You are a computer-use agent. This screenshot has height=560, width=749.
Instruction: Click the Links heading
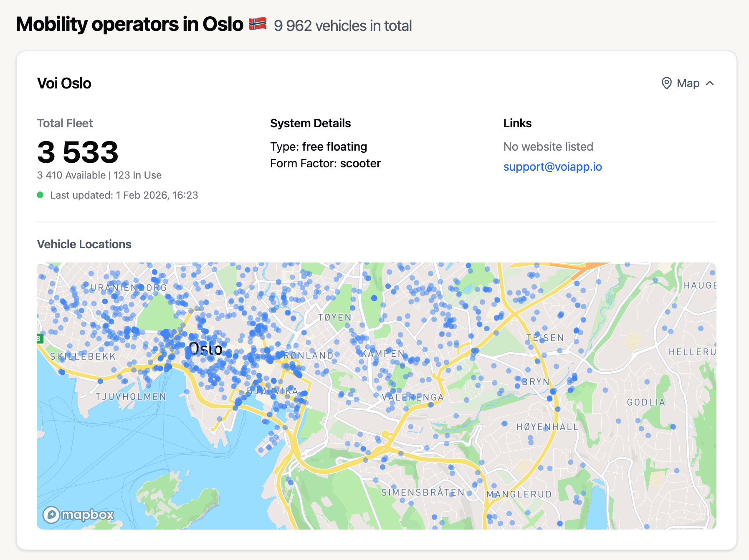pyautogui.click(x=517, y=124)
